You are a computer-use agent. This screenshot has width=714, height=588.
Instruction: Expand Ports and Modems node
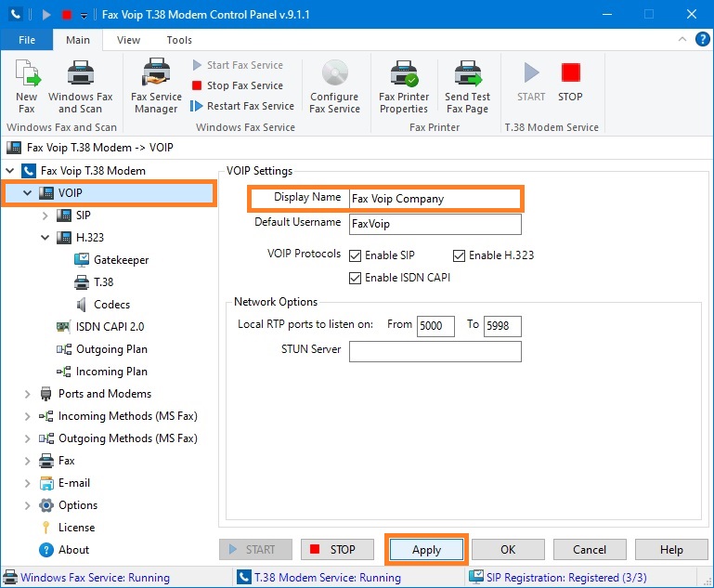[x=27, y=394]
